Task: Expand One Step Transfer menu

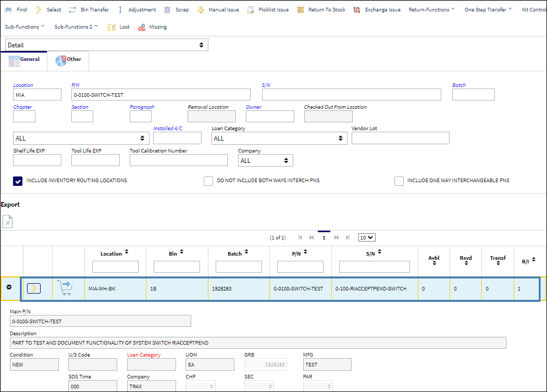Action: [x=488, y=10]
